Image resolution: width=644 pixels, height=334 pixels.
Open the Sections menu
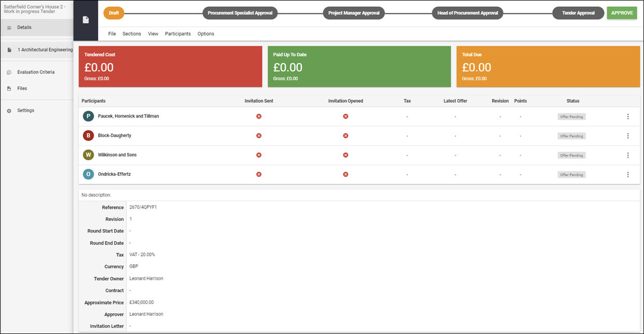coord(131,34)
